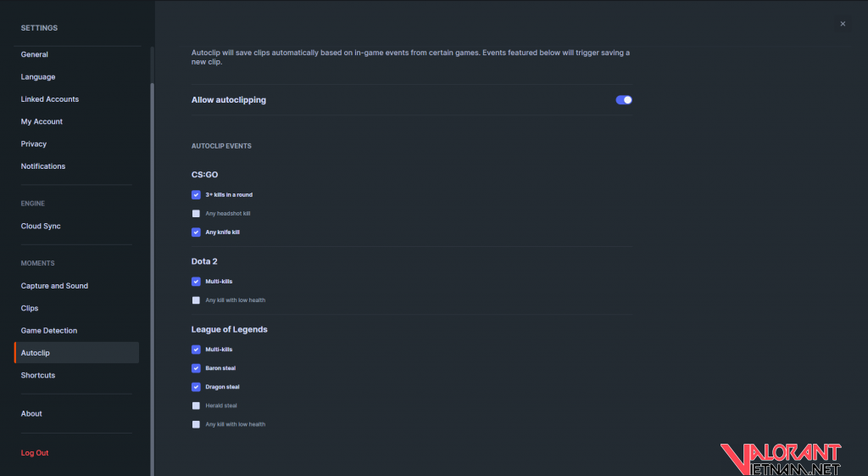Uncheck Dota 2 Multi-kills checkbox
868x476 pixels.
(x=196, y=282)
